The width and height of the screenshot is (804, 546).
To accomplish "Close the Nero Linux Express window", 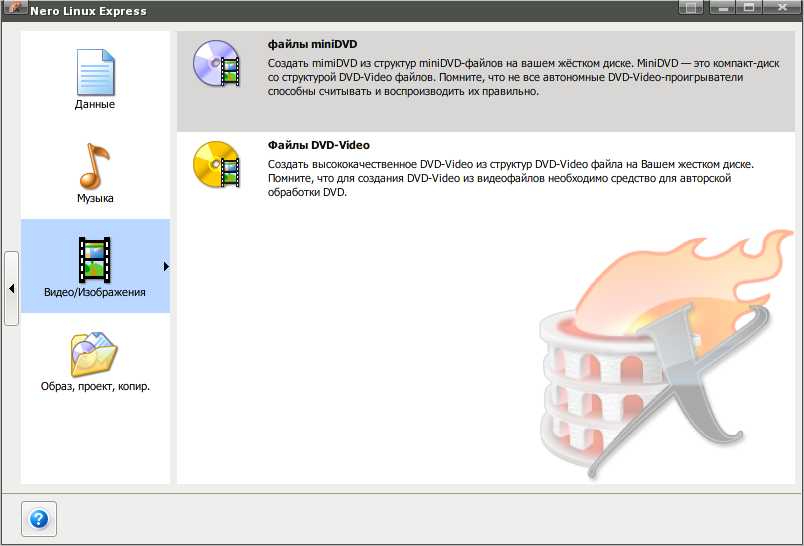I will pyautogui.click(x=781, y=7).
